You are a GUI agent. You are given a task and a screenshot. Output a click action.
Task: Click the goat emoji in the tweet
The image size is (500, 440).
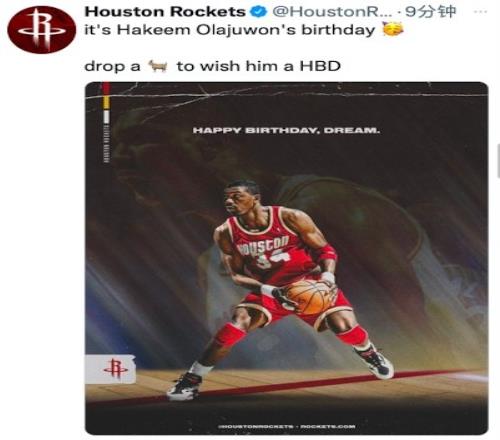point(158,66)
